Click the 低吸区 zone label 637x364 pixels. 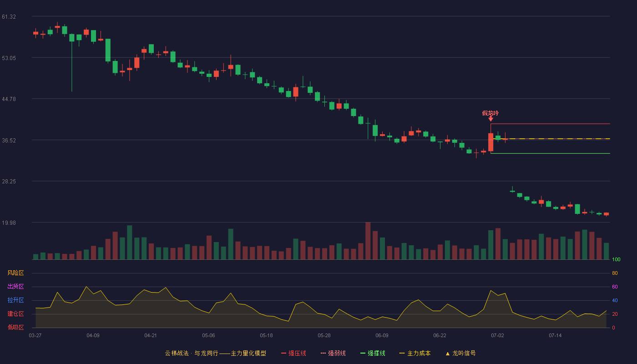[x=15, y=327]
